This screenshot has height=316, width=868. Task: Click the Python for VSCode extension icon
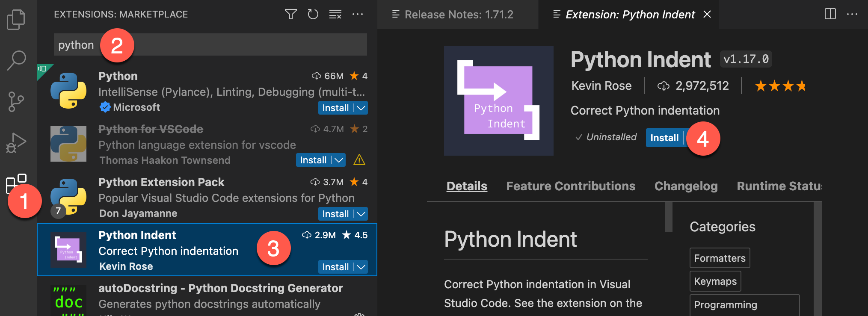(68, 143)
